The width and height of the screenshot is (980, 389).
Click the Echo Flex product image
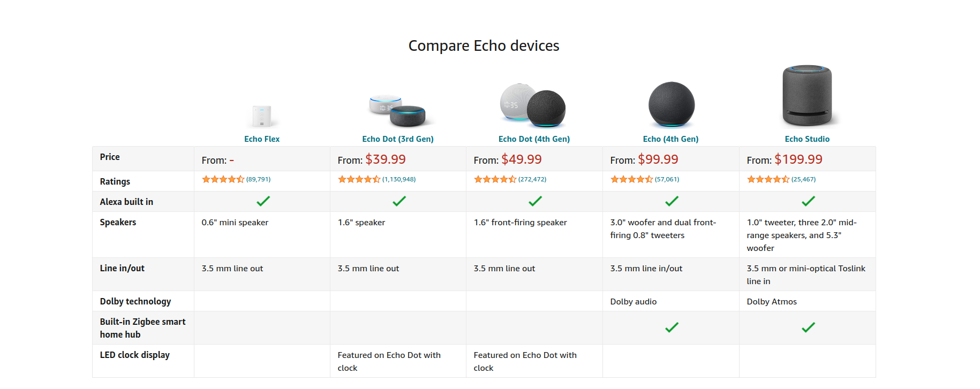(x=262, y=116)
